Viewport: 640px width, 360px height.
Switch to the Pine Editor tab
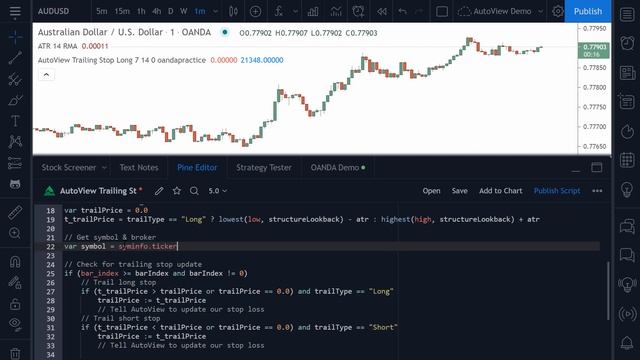tap(197, 168)
